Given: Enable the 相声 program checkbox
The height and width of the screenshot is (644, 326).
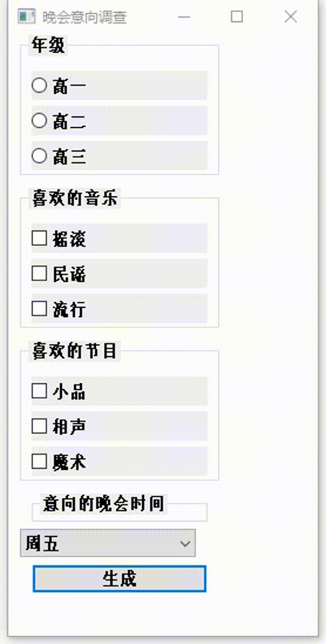Looking at the screenshot, I should tap(38, 427).
